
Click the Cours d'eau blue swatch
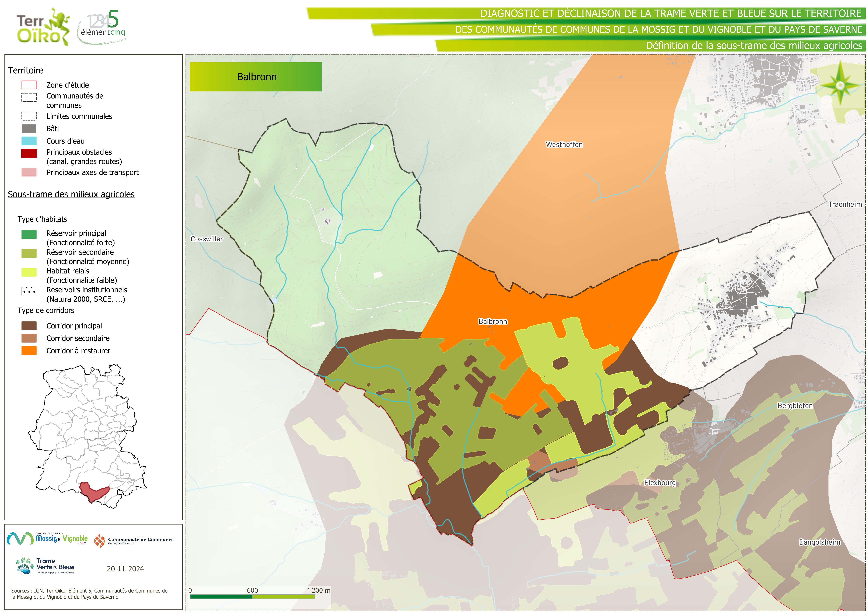(x=29, y=141)
